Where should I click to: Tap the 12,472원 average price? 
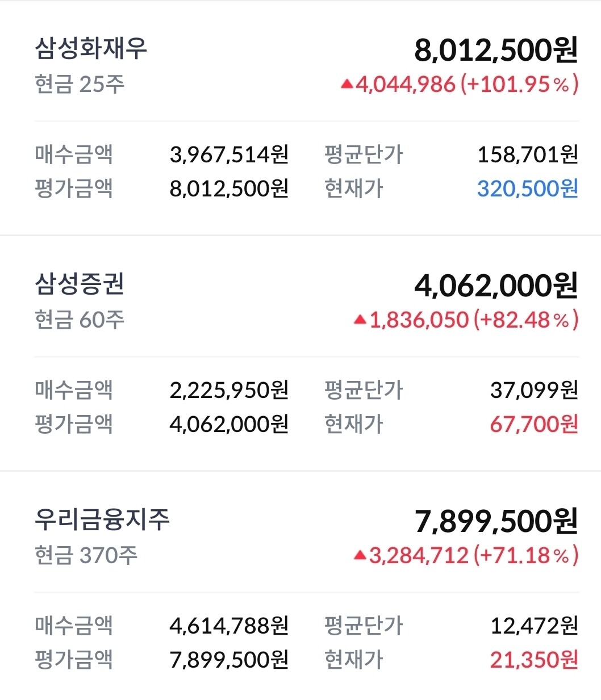[533, 626]
